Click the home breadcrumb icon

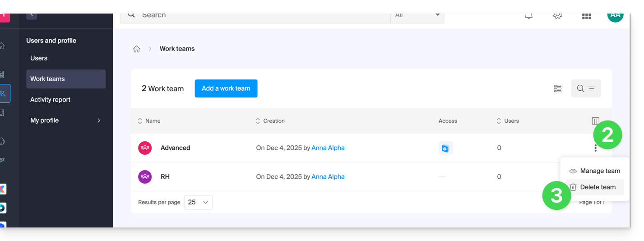point(136,49)
